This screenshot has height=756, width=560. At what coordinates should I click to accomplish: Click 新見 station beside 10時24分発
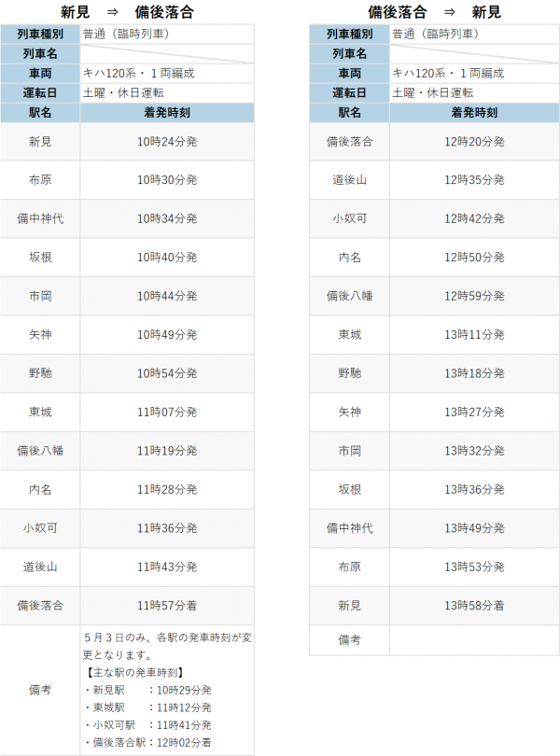(40, 142)
